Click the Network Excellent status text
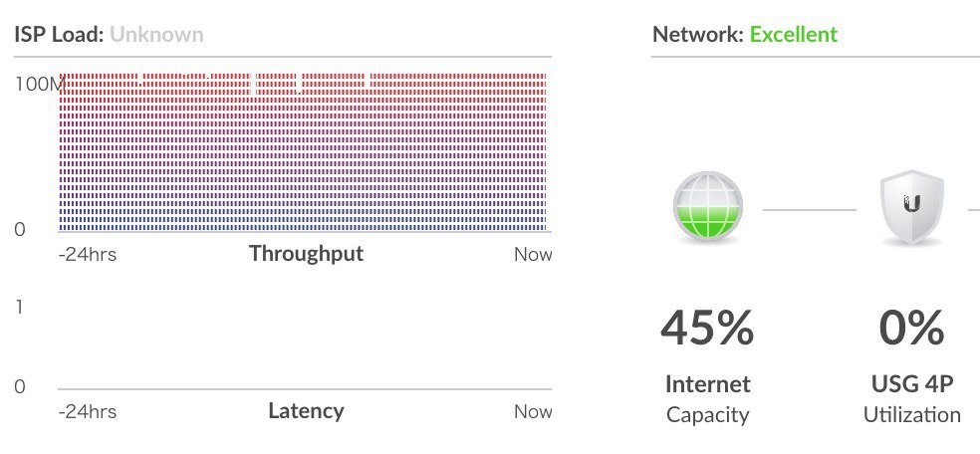The width and height of the screenshot is (980, 454). (793, 34)
